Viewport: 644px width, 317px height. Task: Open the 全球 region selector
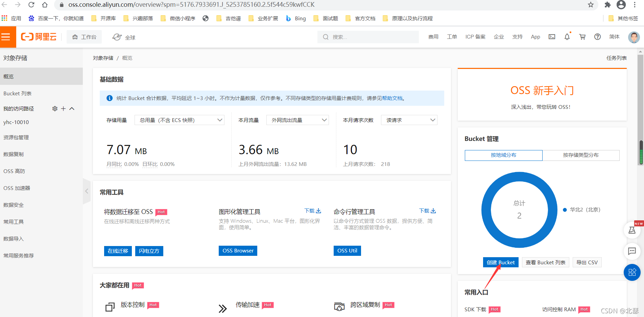coord(124,37)
